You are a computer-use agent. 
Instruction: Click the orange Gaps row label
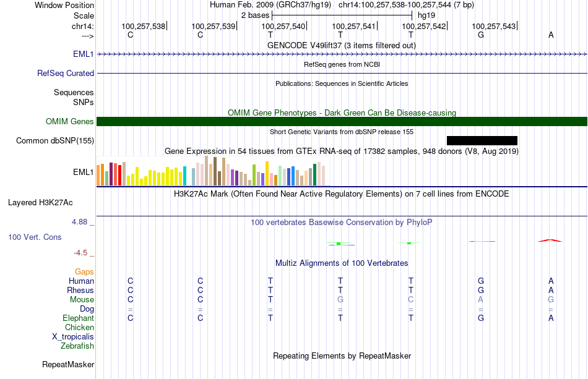click(x=84, y=272)
